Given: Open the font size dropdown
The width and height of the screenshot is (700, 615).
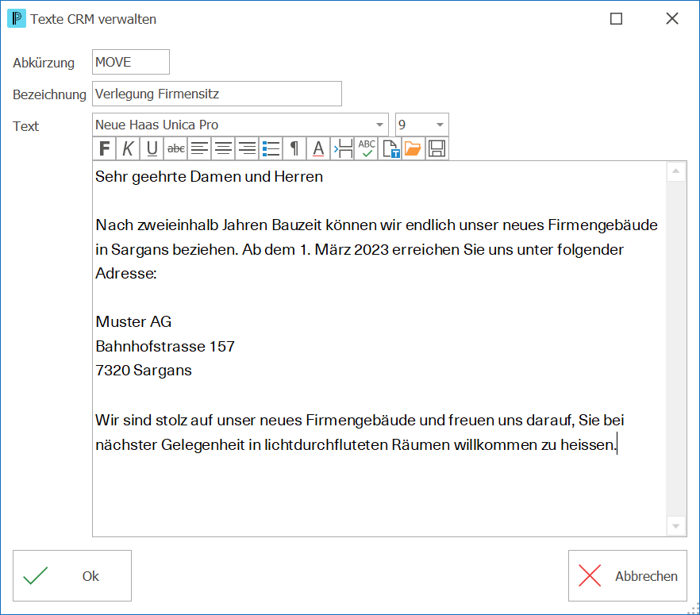Looking at the screenshot, I should tap(440, 125).
